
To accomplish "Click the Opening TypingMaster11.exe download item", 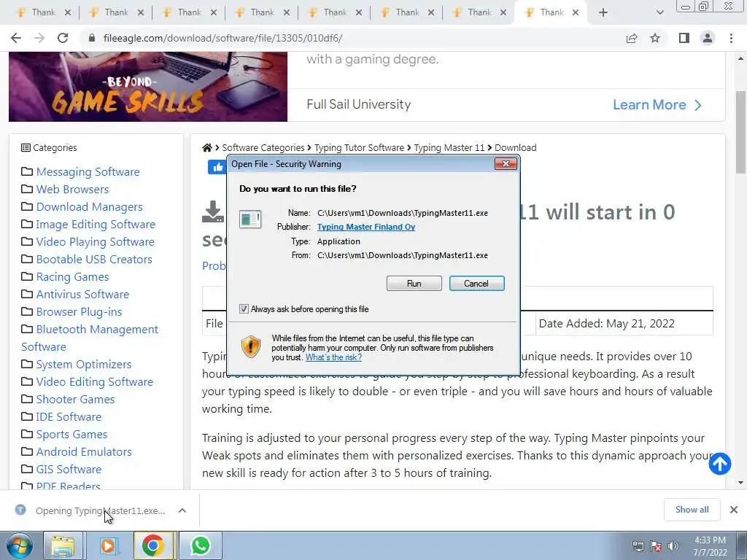I will click(100, 510).
